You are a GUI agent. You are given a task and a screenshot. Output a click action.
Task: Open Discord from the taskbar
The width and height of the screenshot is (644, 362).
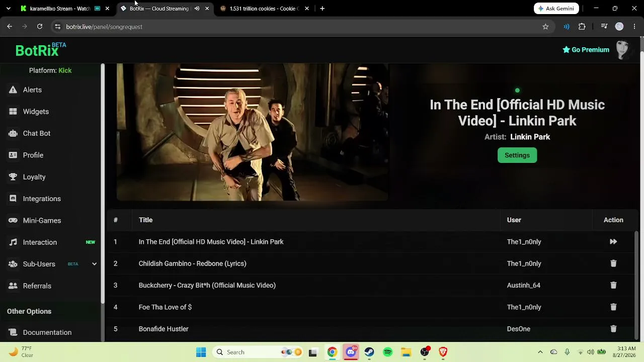[351, 352]
